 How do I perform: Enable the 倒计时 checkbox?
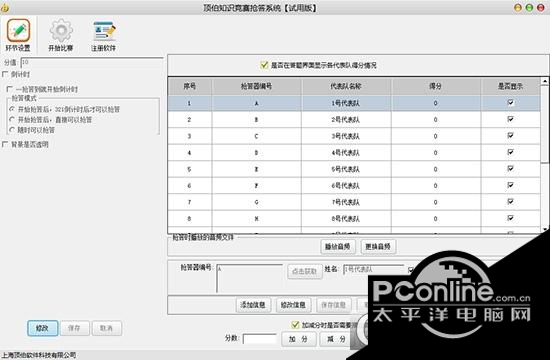5,74
